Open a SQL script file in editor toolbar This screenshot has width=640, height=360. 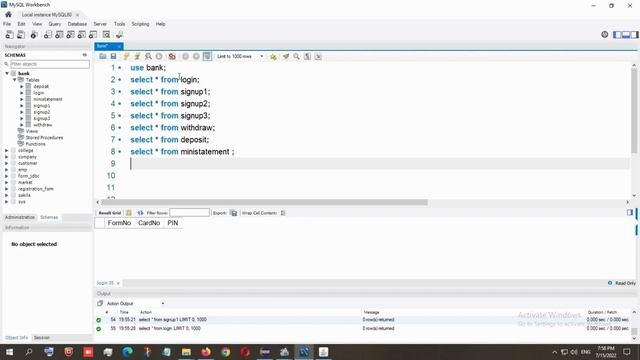coord(103,56)
